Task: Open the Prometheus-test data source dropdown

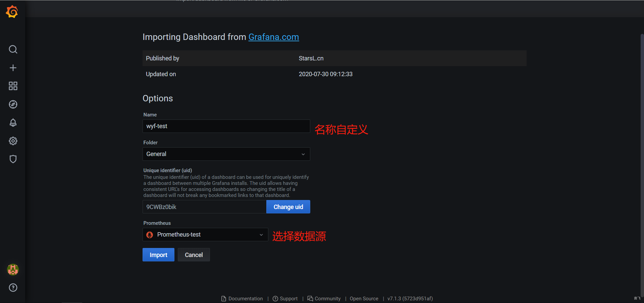Action: click(205, 235)
